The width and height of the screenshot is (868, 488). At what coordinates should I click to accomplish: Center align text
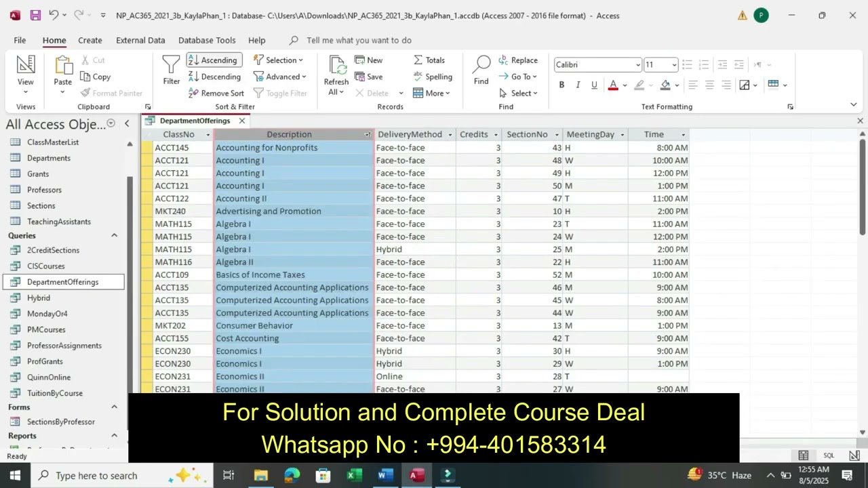pos(709,85)
